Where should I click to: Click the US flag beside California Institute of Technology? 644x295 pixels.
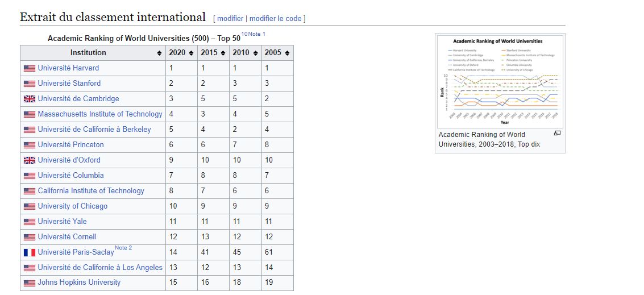coord(30,192)
